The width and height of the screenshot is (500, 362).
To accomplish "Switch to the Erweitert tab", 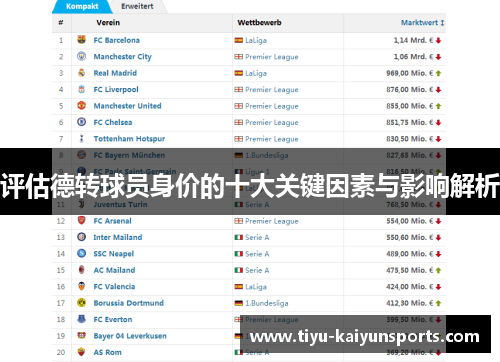I will point(137,6).
